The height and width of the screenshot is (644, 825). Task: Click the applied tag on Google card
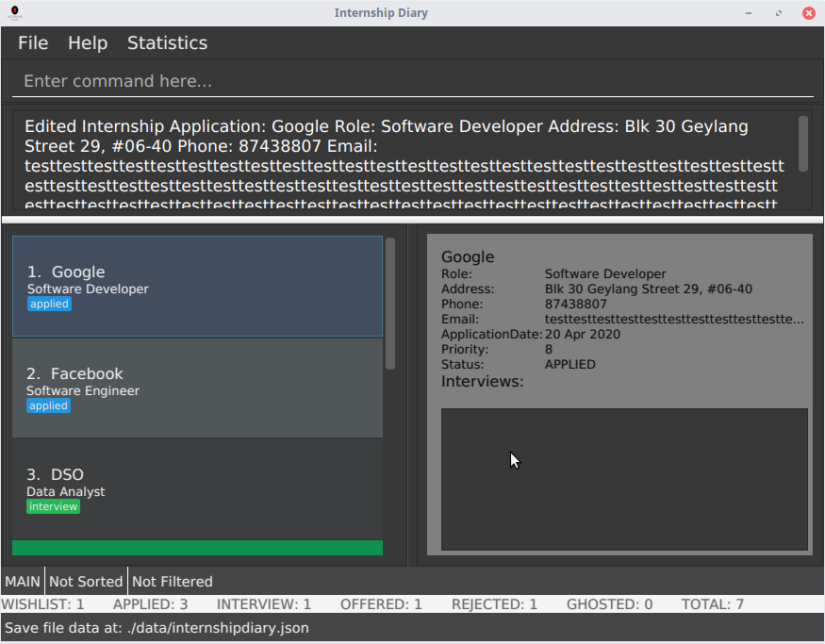click(49, 304)
